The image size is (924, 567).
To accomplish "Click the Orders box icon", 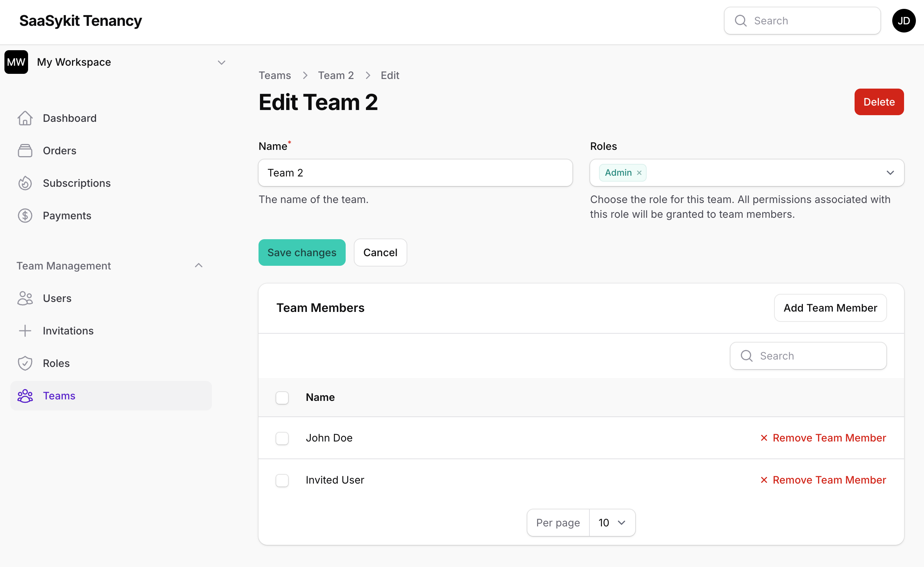I will tap(25, 150).
